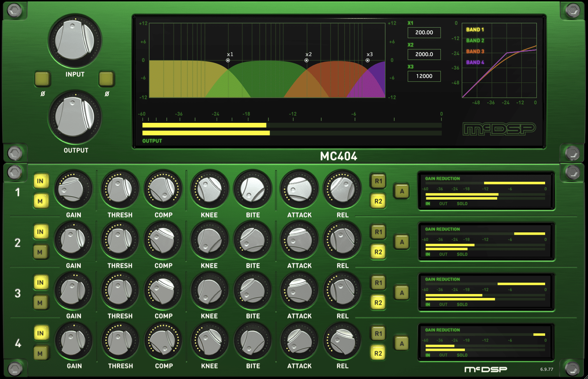This screenshot has height=379, width=588.
Task: Select BAND 1 in the curve legend
Action: 475,30
